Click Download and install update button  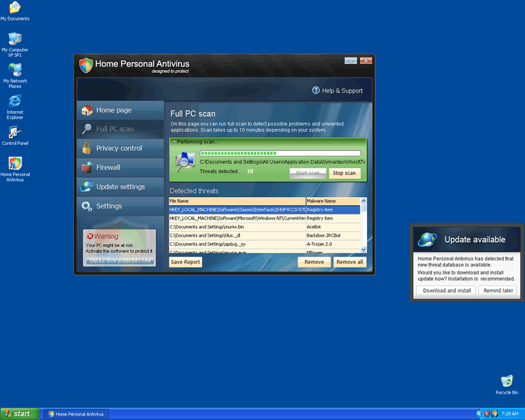[x=447, y=290]
